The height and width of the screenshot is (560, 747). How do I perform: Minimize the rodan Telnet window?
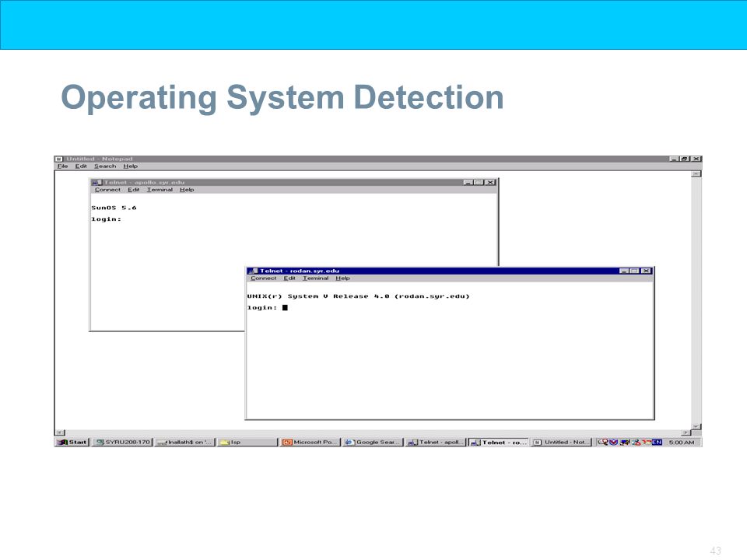click(x=624, y=271)
